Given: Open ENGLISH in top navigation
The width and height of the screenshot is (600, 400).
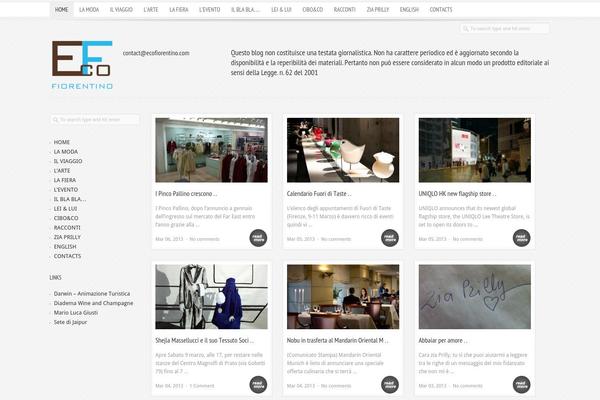Looking at the screenshot, I should [x=409, y=10].
